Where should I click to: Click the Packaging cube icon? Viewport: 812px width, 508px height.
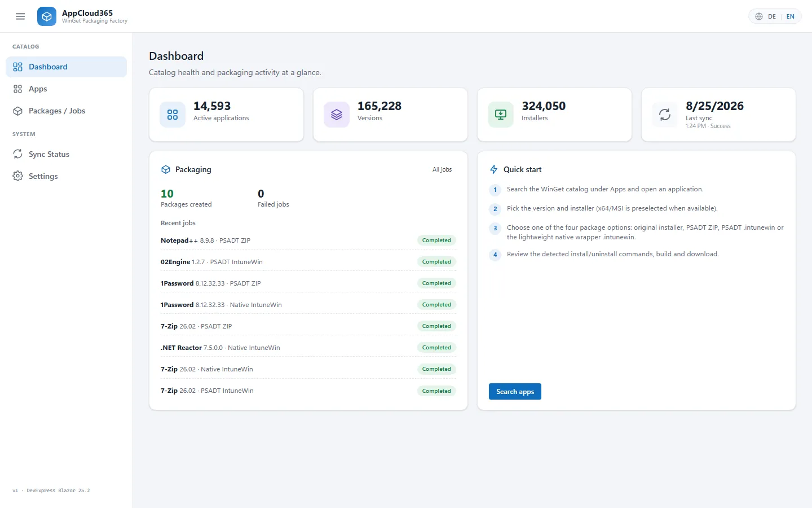166,169
